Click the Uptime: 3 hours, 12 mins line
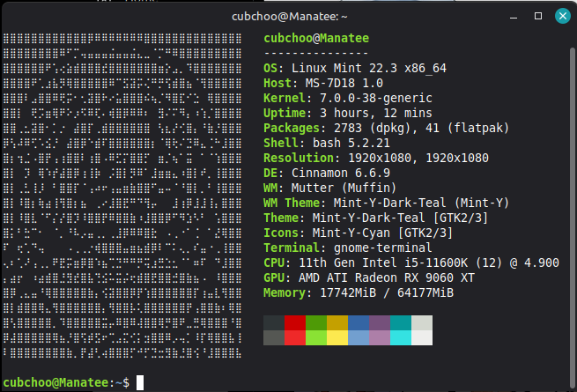This screenshot has width=577, height=392. pyautogui.click(x=348, y=113)
